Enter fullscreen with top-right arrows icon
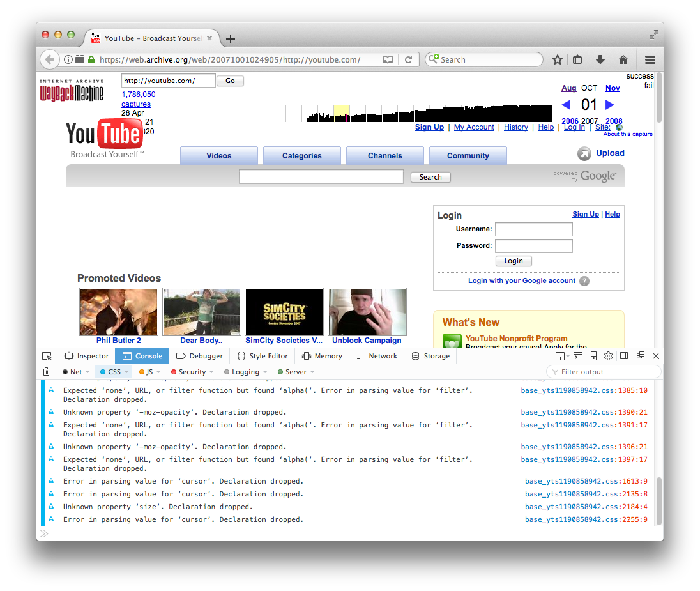700x591 pixels. [654, 35]
